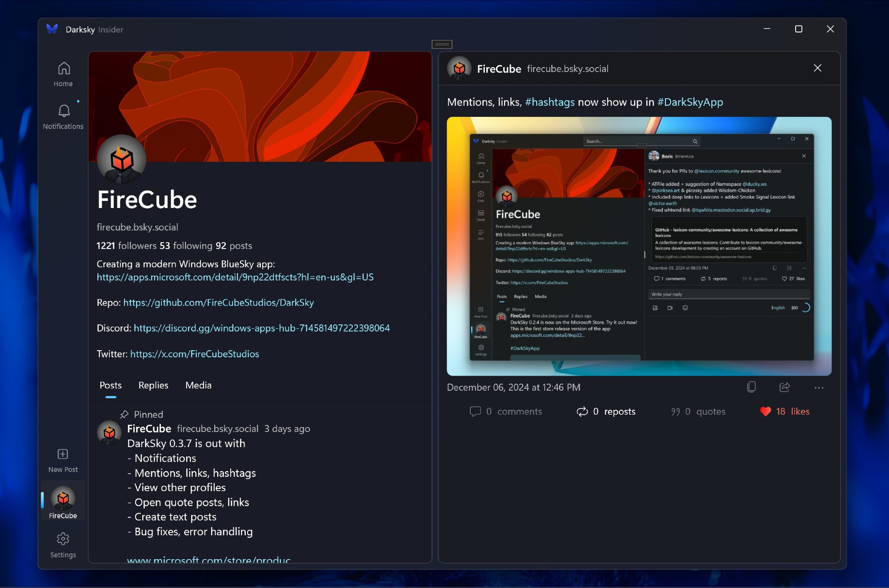Click the pinned post's author avatar
Viewport: 889px width, 588px height.
pyautogui.click(x=109, y=432)
